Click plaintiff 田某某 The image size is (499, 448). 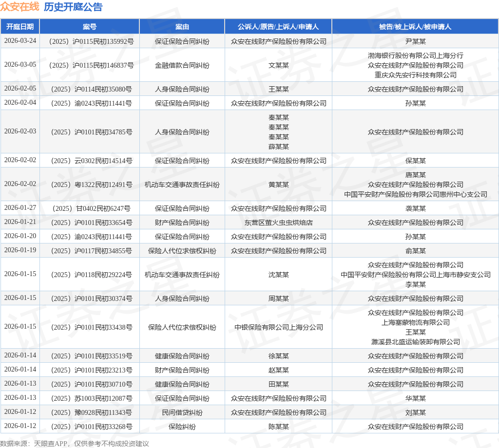pos(278,384)
